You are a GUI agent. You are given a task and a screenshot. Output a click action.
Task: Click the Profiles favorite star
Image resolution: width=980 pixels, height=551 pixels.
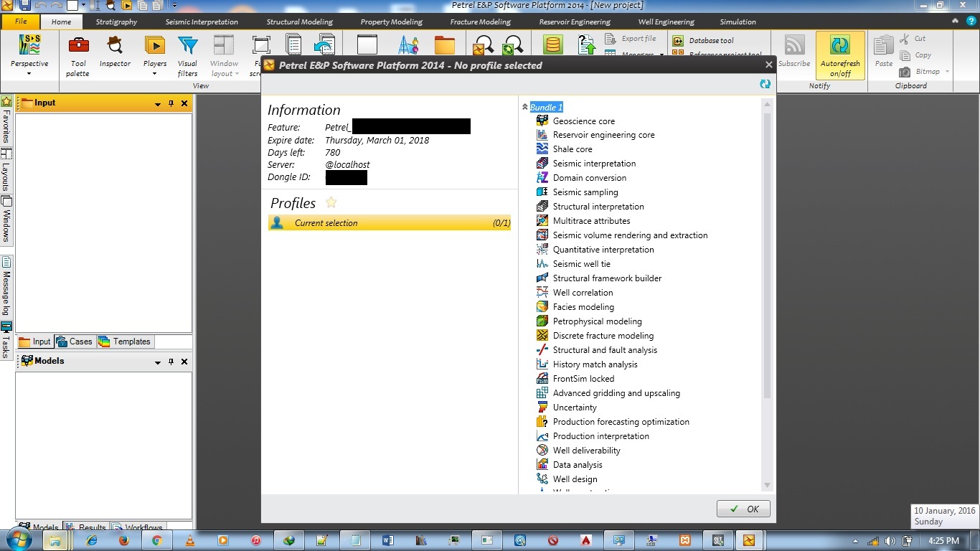tap(331, 202)
